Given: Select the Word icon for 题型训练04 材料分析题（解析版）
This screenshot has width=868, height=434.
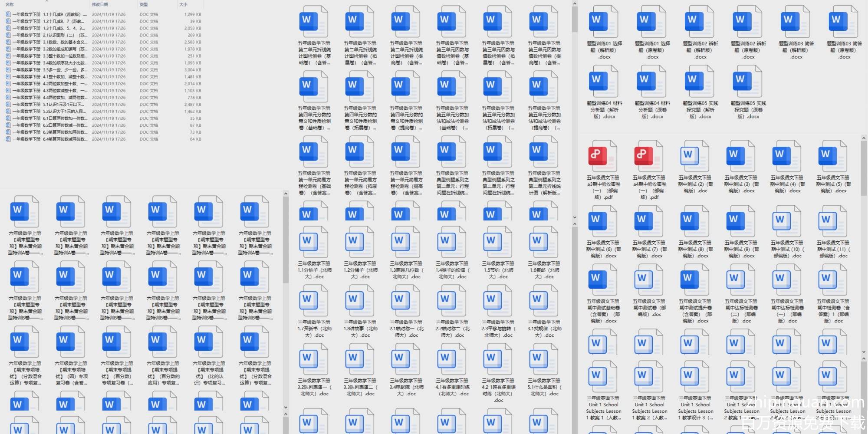Looking at the screenshot, I should pyautogui.click(x=603, y=82).
